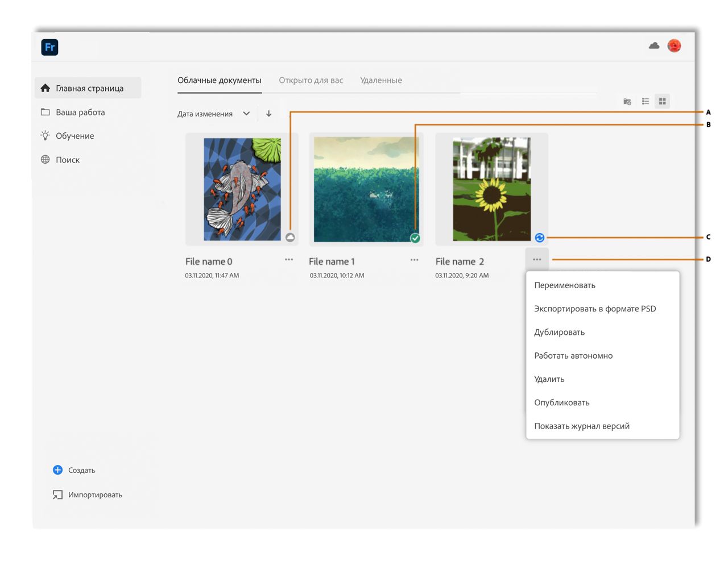This screenshot has width=728, height=561.
Task: Open the Поиск (Search) globe section
Action: (x=69, y=160)
